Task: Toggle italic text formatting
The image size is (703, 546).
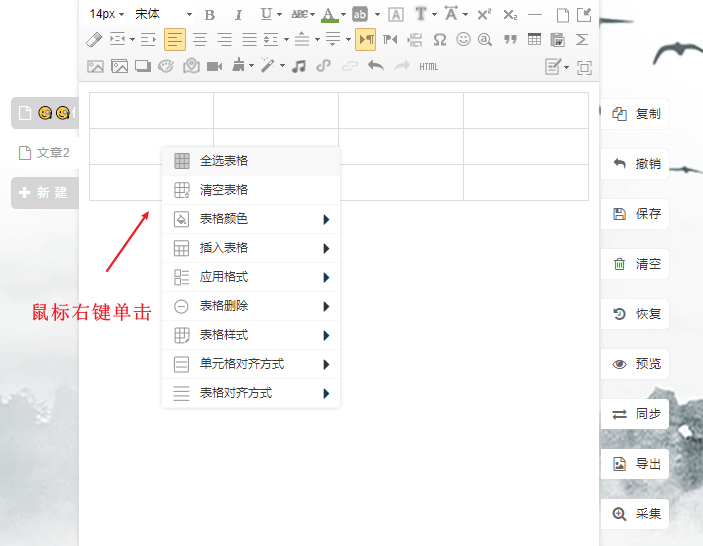Action: coord(238,14)
